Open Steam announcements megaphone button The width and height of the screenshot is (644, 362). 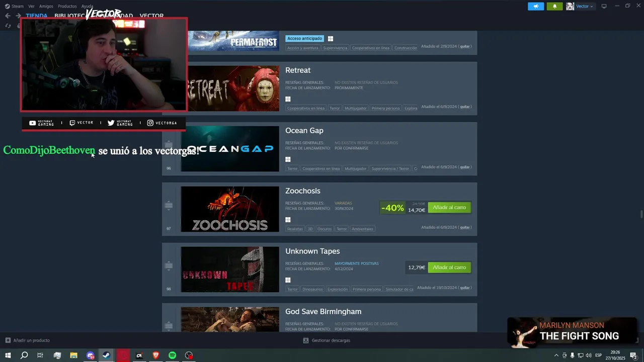(536, 6)
